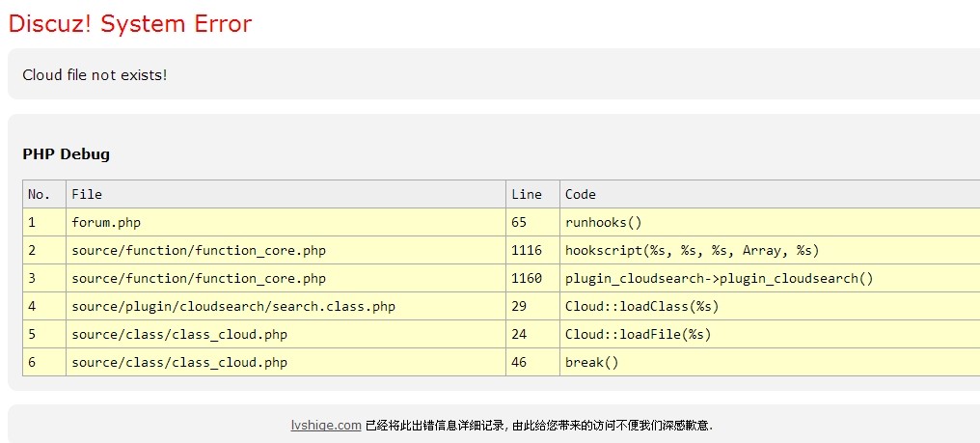
Task: Select the plugin_cloudsearch->plugin_cloudsearch() code cell
Action: click(x=719, y=278)
